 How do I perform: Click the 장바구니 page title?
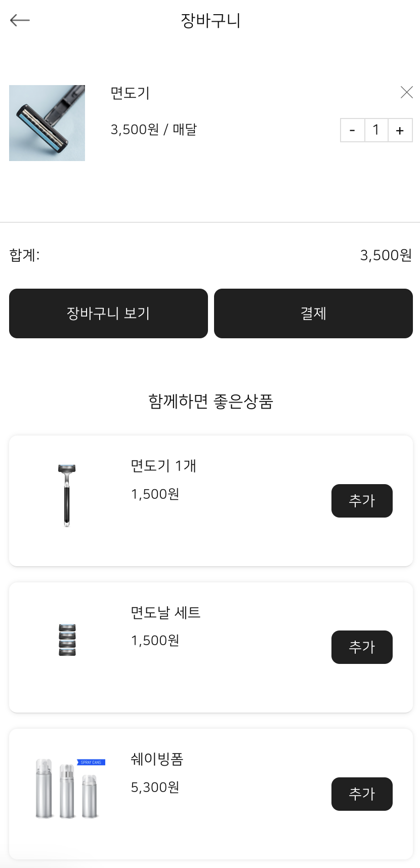(211, 21)
